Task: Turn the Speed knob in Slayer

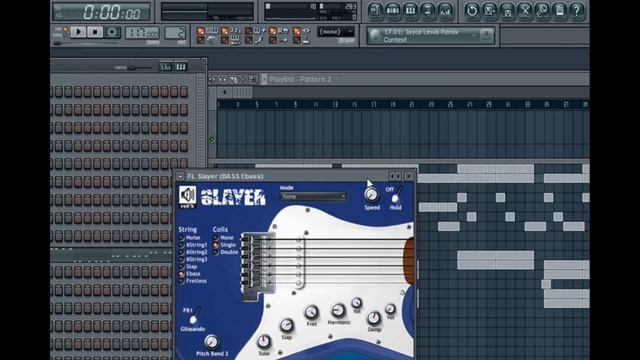Action: (371, 195)
